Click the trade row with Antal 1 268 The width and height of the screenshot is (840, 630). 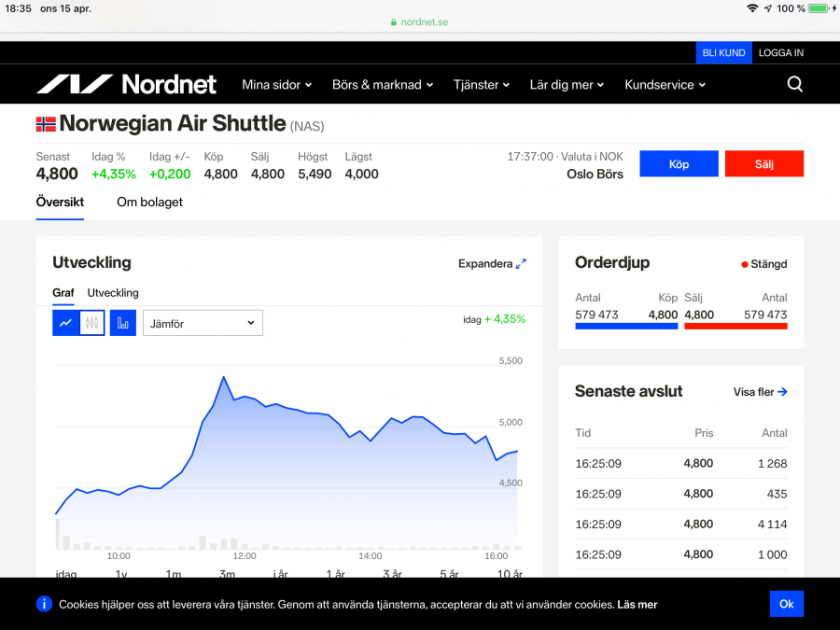coord(681,463)
